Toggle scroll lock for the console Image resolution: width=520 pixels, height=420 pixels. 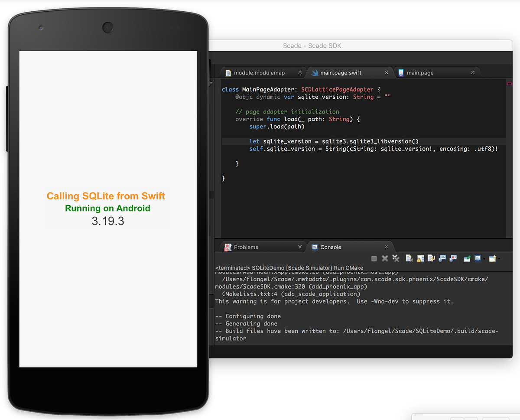(420, 258)
